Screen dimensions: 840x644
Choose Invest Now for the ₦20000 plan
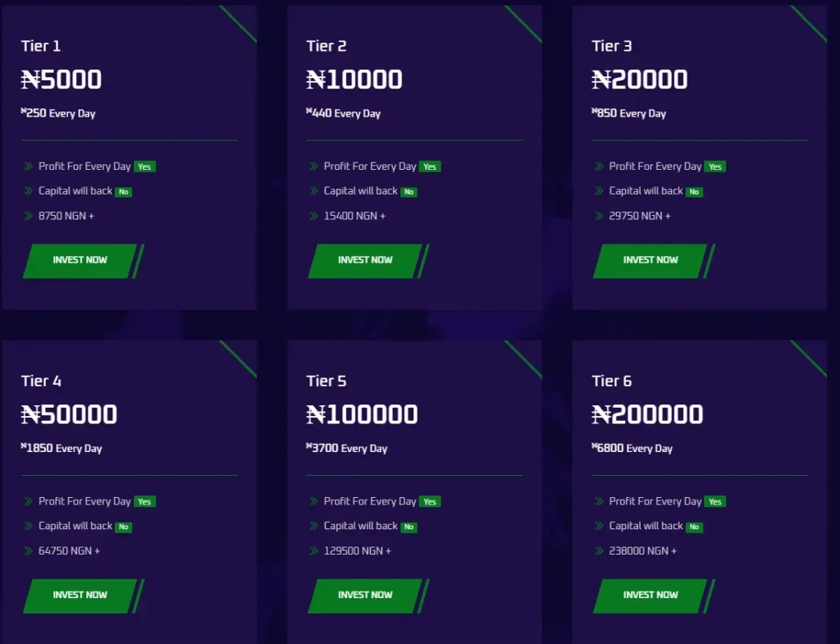click(x=651, y=260)
